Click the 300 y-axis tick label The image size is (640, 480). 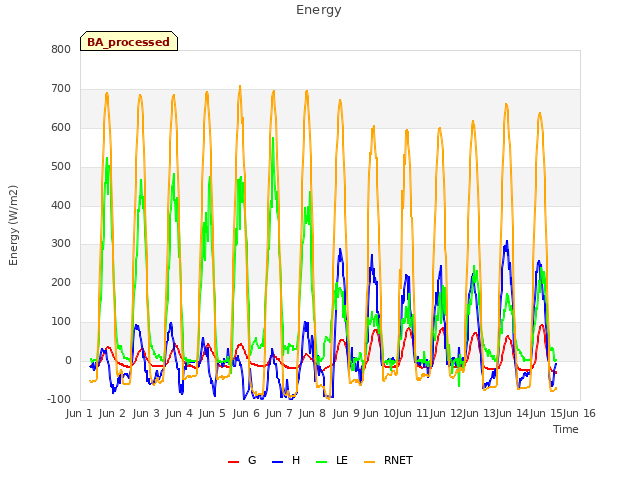point(61,244)
